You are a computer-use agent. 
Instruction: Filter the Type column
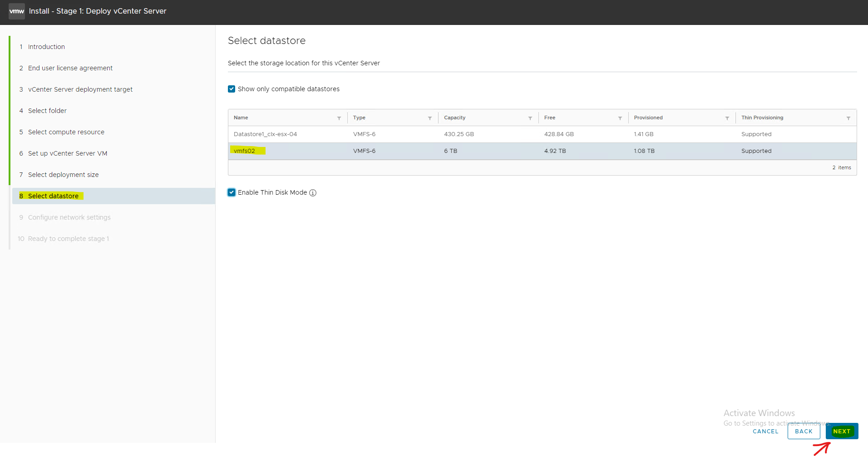430,118
